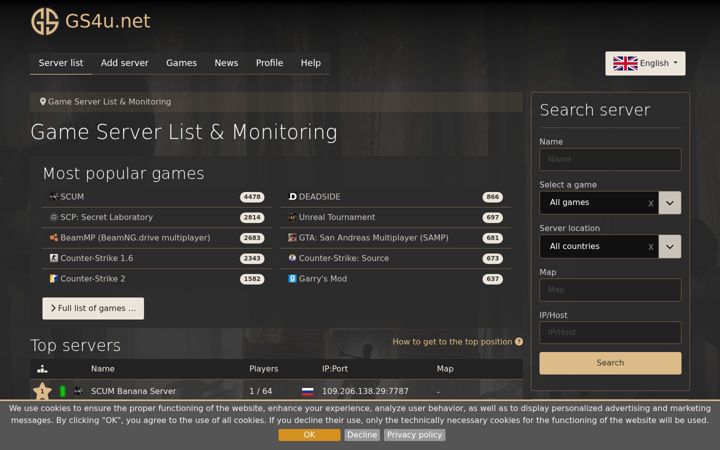Open Unreal Tournament game link

pos(337,217)
